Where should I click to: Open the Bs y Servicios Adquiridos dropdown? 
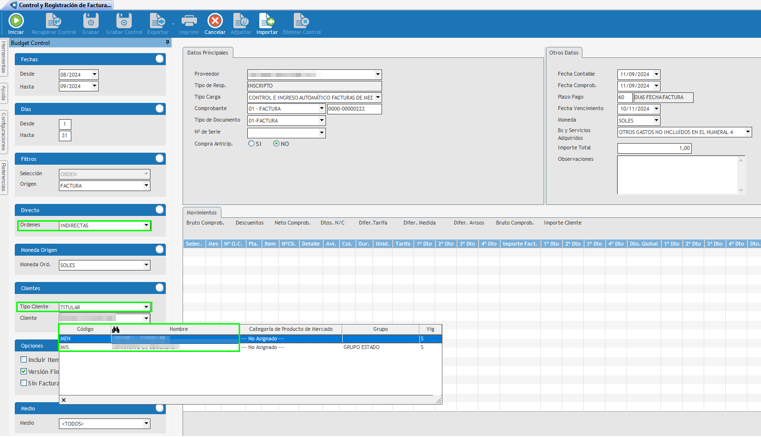[748, 132]
